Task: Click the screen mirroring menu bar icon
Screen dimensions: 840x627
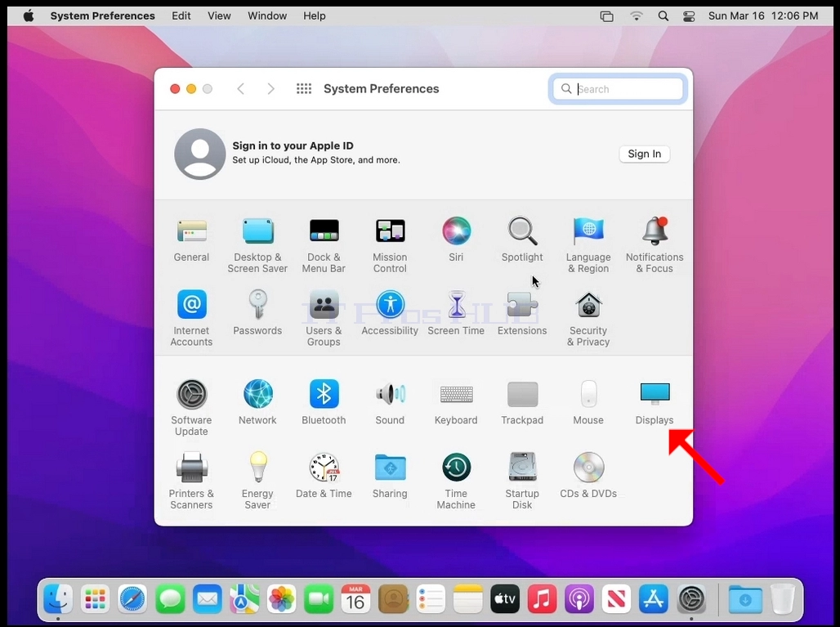Action: [607, 16]
